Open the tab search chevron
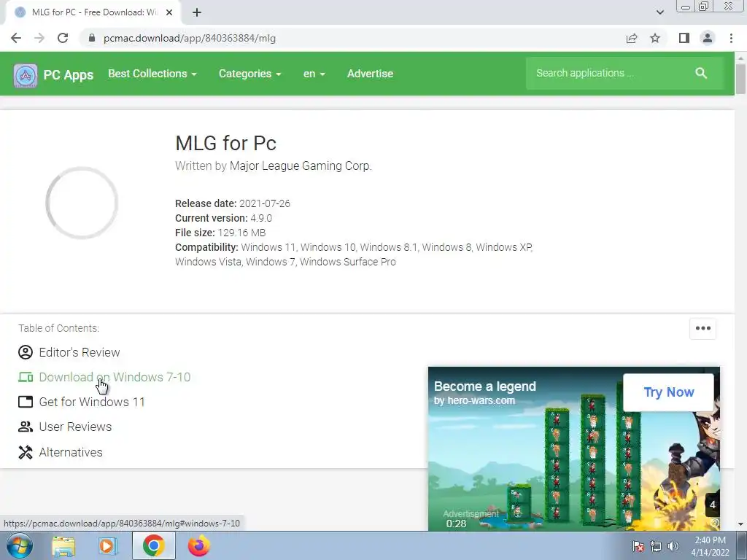 659,12
